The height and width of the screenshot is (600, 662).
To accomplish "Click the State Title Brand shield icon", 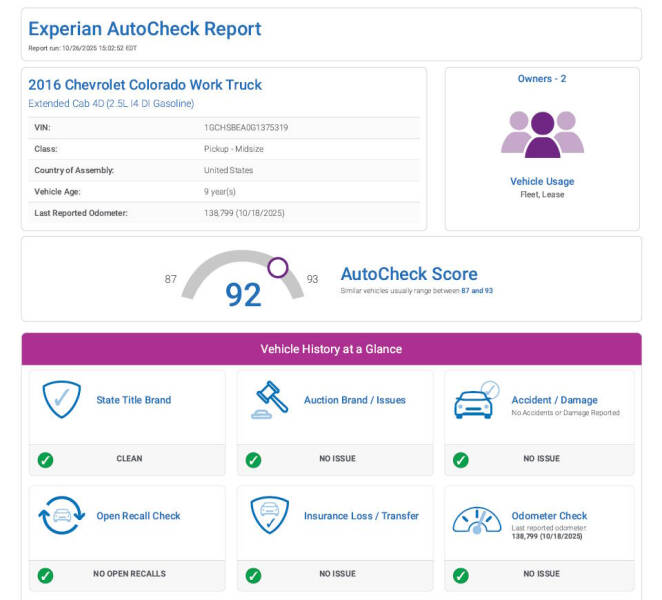I will pos(61,400).
